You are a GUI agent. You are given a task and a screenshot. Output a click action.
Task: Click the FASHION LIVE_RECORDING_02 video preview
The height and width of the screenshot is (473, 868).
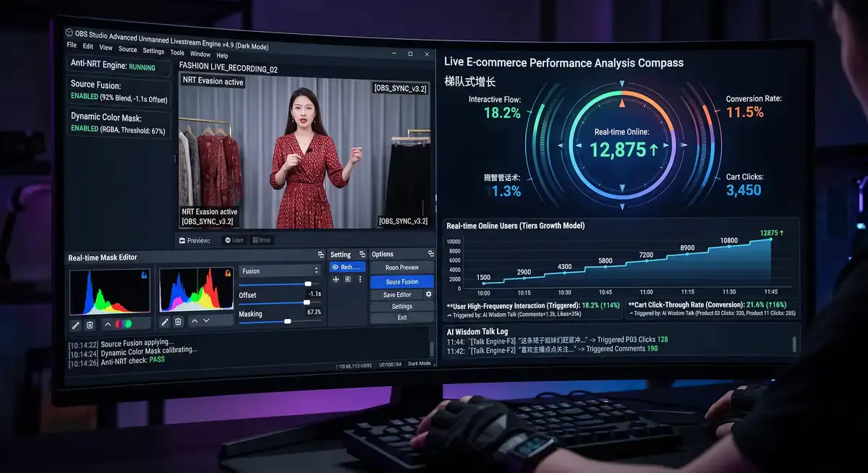tap(305, 152)
